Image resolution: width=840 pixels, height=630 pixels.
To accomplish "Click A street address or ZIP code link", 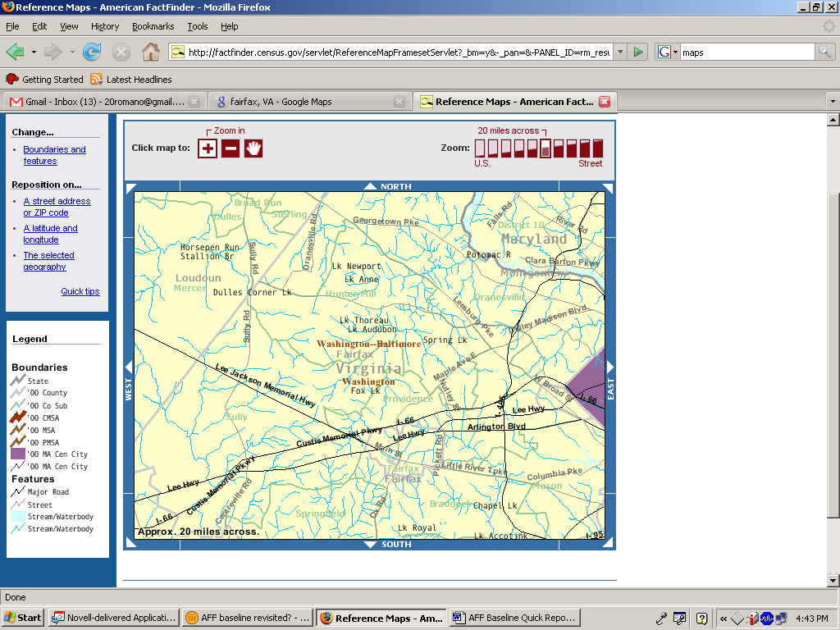I will click(57, 207).
